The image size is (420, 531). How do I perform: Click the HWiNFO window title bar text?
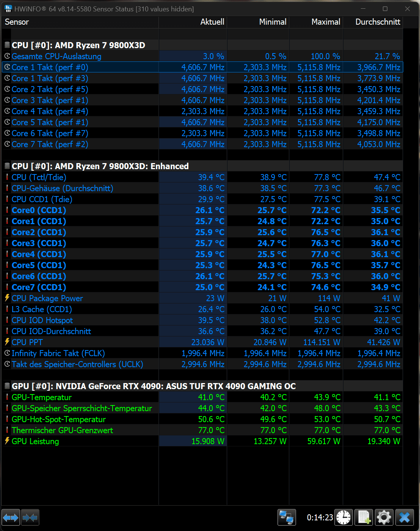tap(104, 9)
